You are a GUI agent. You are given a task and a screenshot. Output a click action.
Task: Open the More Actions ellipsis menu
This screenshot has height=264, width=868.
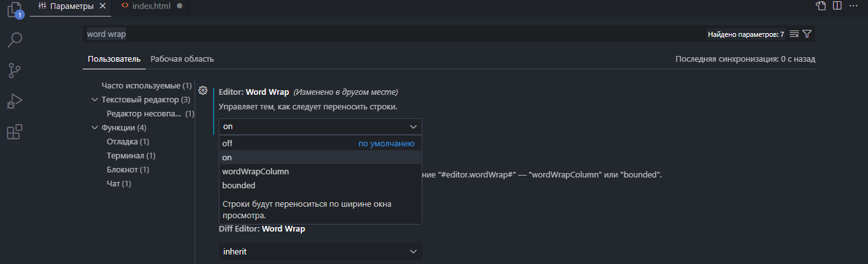[853, 6]
